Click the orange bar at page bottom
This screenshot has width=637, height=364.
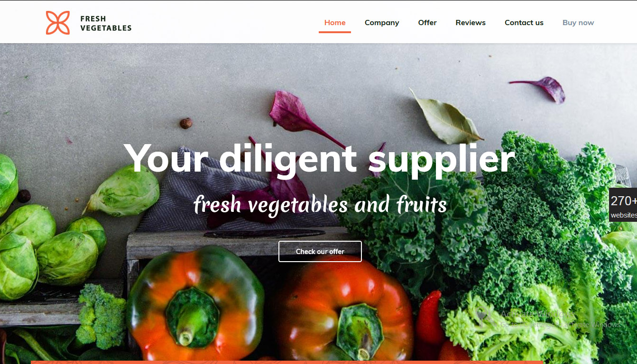click(287, 362)
